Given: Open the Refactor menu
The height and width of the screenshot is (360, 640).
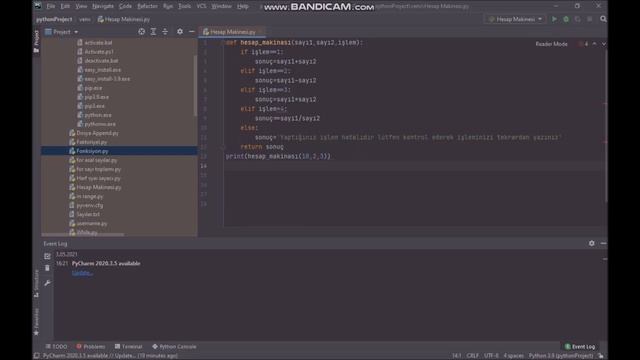Looking at the screenshot, I should pyautogui.click(x=147, y=6).
